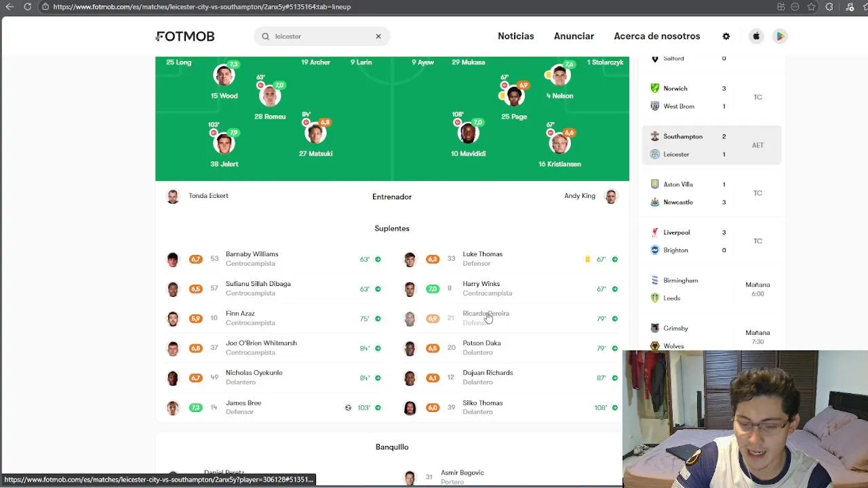Open substitute Harry Winks

coord(511,289)
